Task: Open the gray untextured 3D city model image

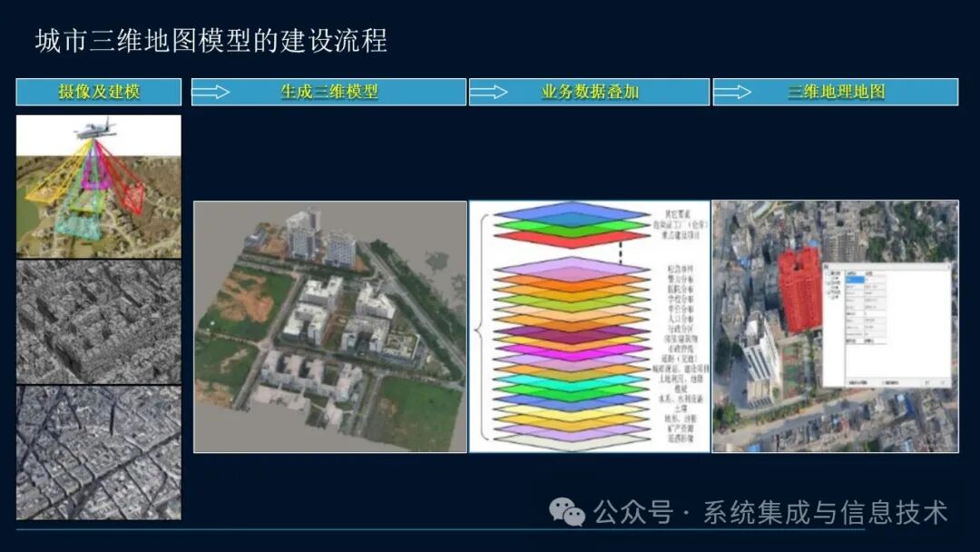Action: (x=99, y=321)
